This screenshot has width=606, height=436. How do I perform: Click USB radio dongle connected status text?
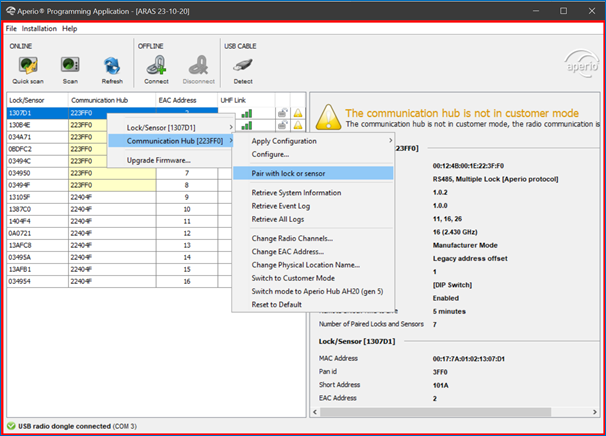point(77,426)
